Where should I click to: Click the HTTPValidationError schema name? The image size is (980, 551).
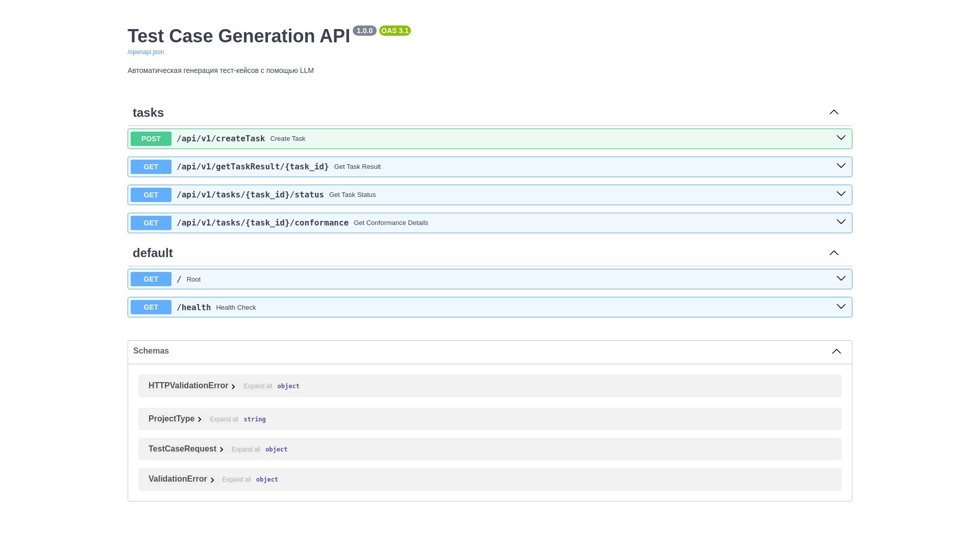(188, 386)
